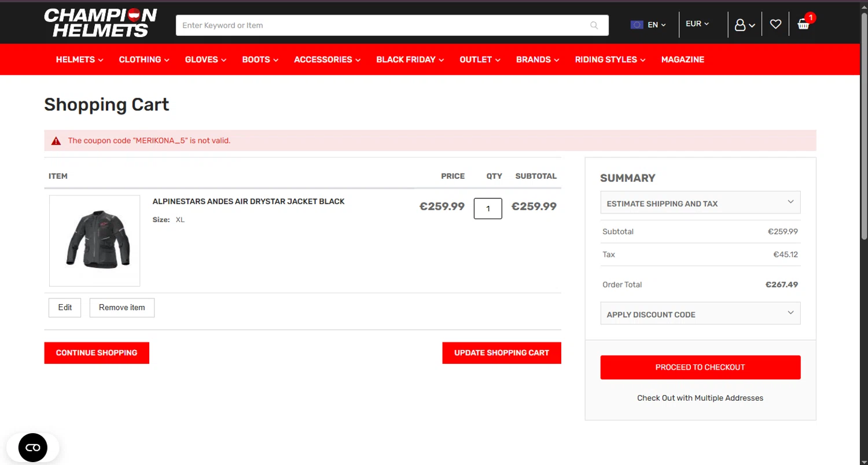
Task: Open the account user icon menu
Action: (745, 25)
